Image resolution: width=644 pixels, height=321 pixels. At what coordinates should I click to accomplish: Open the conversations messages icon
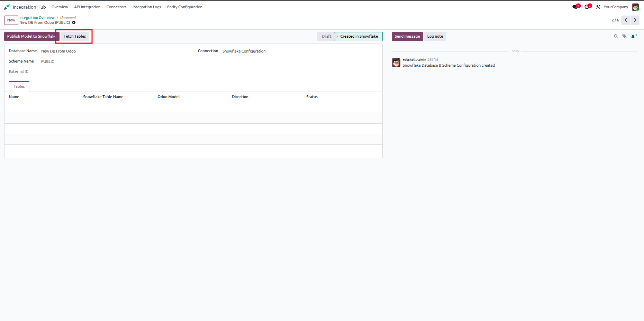[575, 7]
